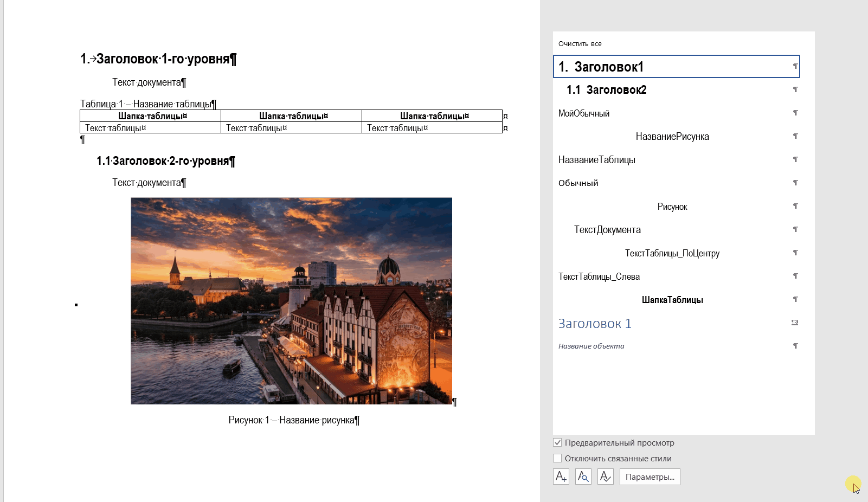Select the blue Заголовок 1 linked style
The width and height of the screenshot is (868, 502).
click(676, 324)
